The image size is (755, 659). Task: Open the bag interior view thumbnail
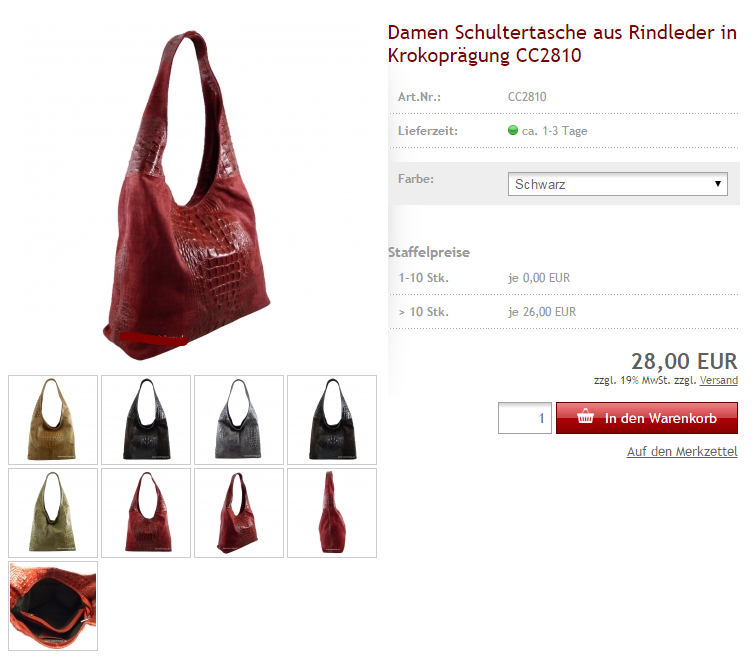(53, 606)
